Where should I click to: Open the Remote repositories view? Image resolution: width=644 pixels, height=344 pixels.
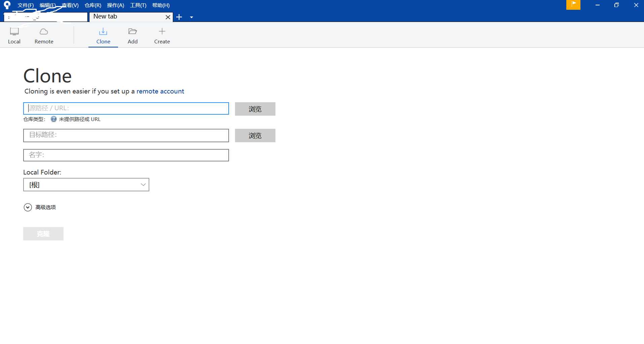[x=44, y=36]
